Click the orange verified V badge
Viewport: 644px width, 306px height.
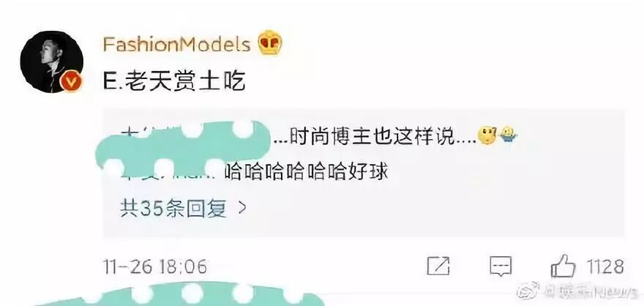pos(71,82)
